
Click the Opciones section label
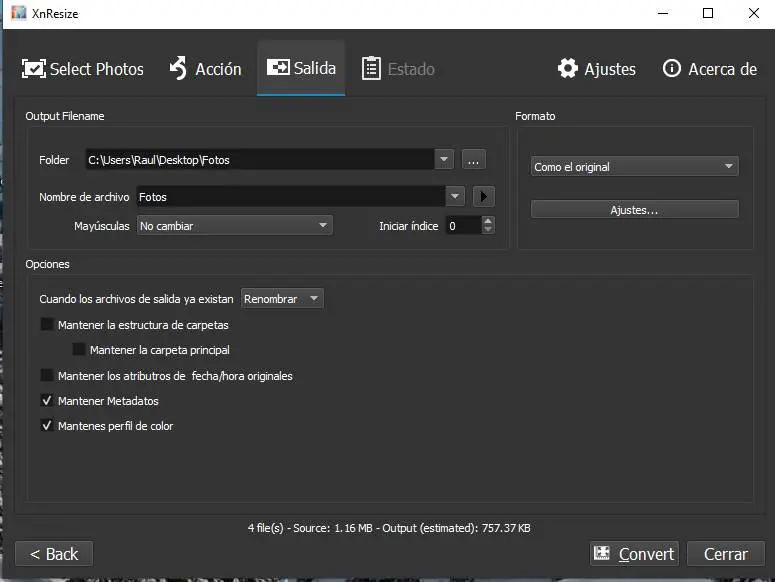pos(47,264)
